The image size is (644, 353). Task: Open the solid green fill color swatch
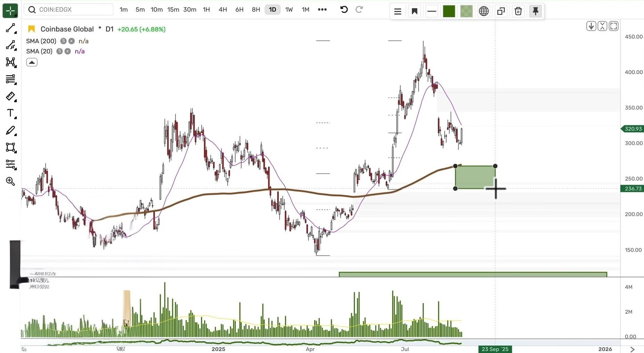[449, 11]
